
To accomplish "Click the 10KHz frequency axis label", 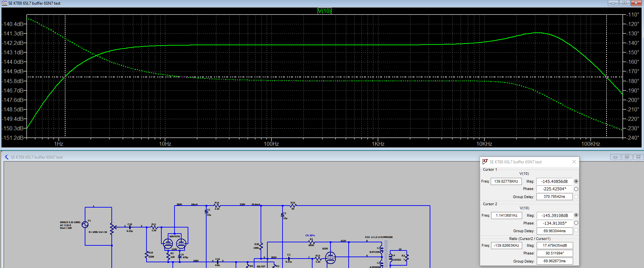I will click(x=484, y=144).
